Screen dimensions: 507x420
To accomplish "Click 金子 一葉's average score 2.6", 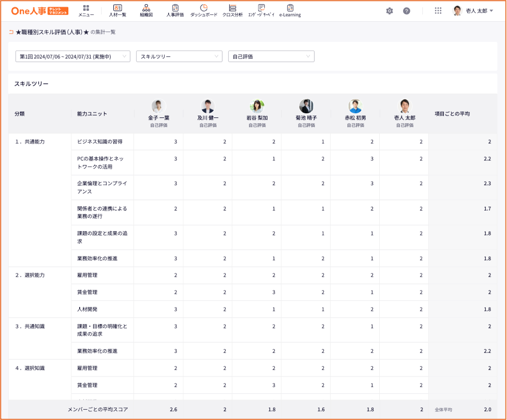I will point(173,409).
